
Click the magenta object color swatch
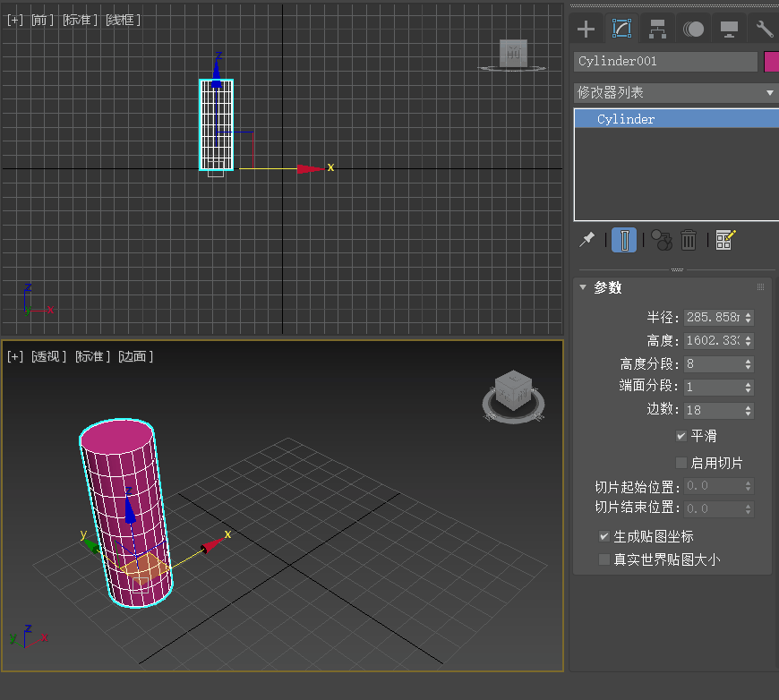(x=770, y=61)
